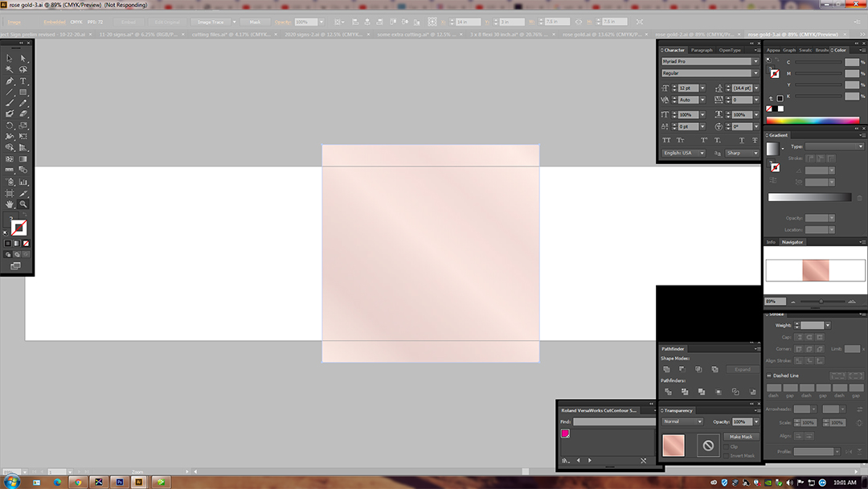Viewport: 868px width, 489px height.
Task: Click the Edit Original button
Action: [167, 23]
